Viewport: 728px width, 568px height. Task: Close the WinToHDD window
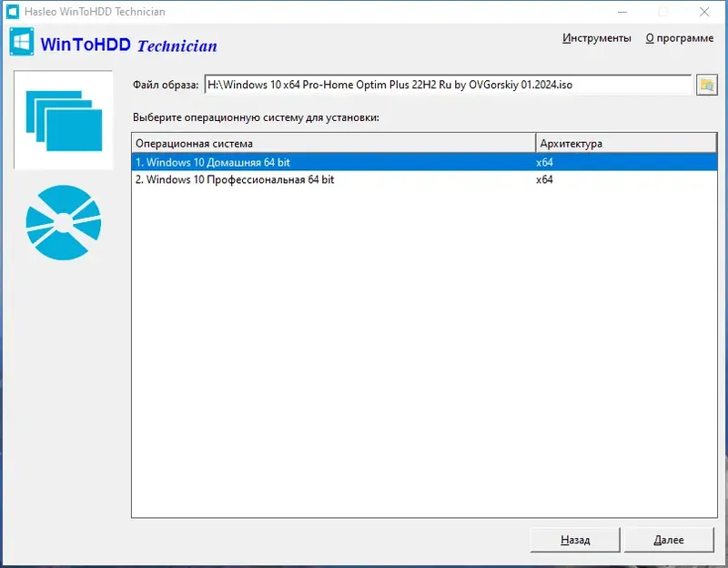click(704, 12)
